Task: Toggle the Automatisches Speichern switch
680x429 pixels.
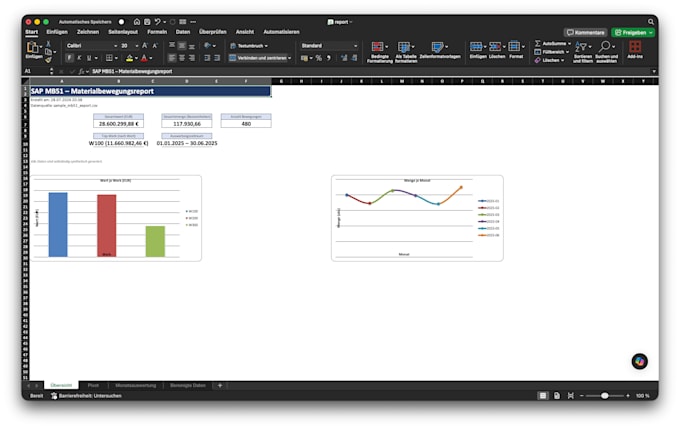Action: coord(121,22)
